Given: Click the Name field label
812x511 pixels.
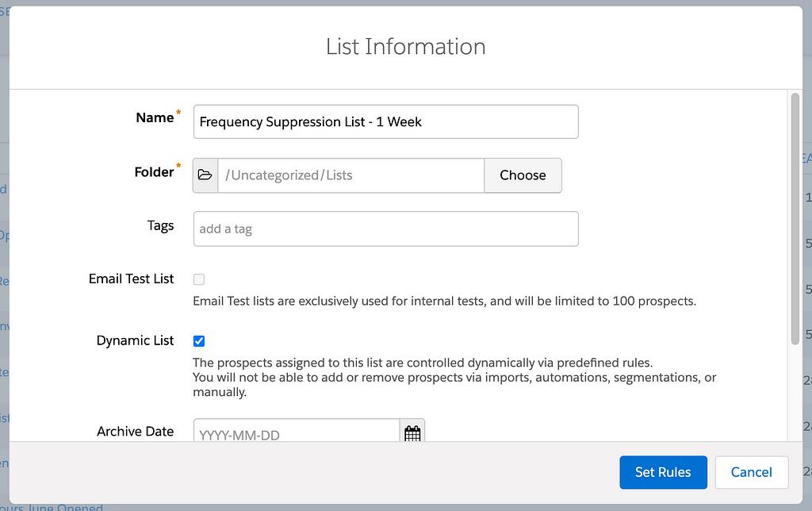Looking at the screenshot, I should tap(155, 117).
